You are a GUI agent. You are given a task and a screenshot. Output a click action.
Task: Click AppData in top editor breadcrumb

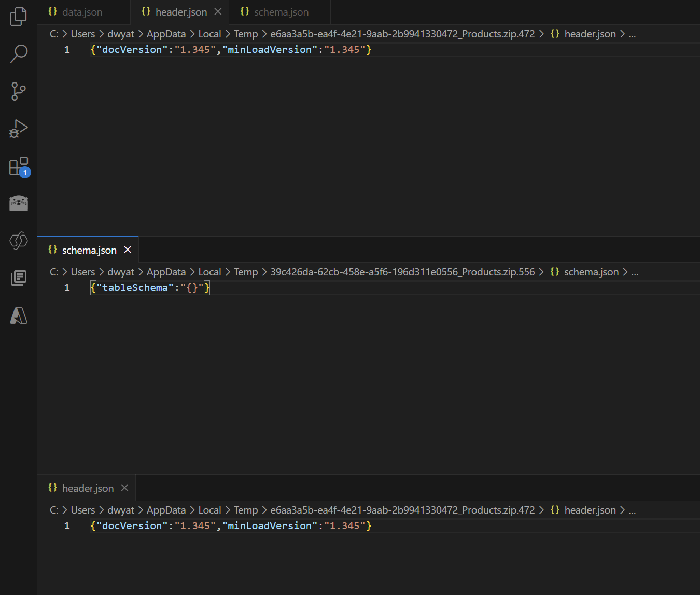166,34
